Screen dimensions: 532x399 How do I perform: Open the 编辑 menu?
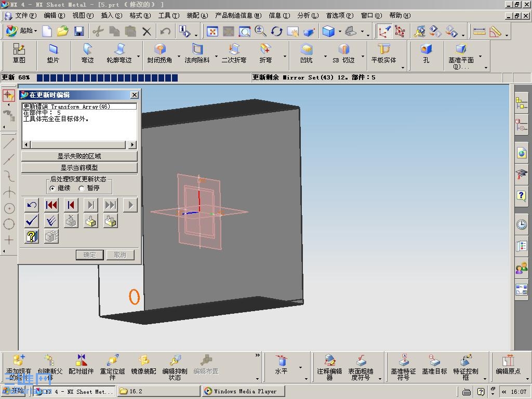pyautogui.click(x=54, y=16)
